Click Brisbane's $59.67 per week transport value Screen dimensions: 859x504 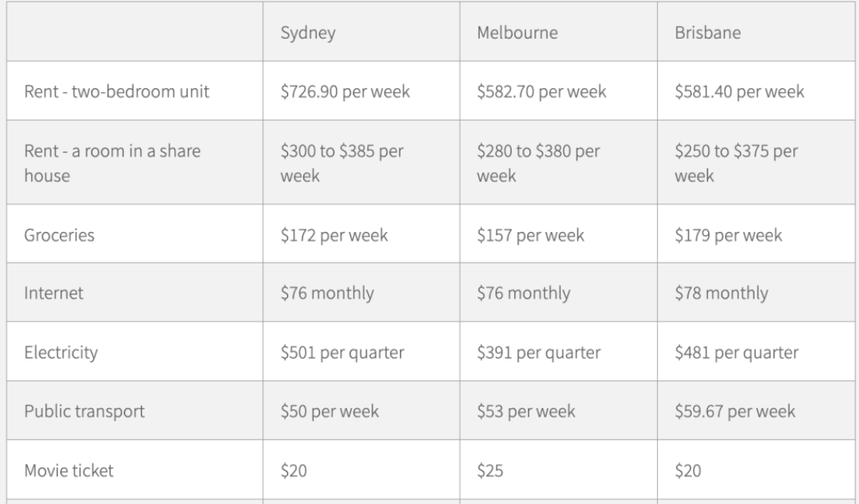(735, 411)
